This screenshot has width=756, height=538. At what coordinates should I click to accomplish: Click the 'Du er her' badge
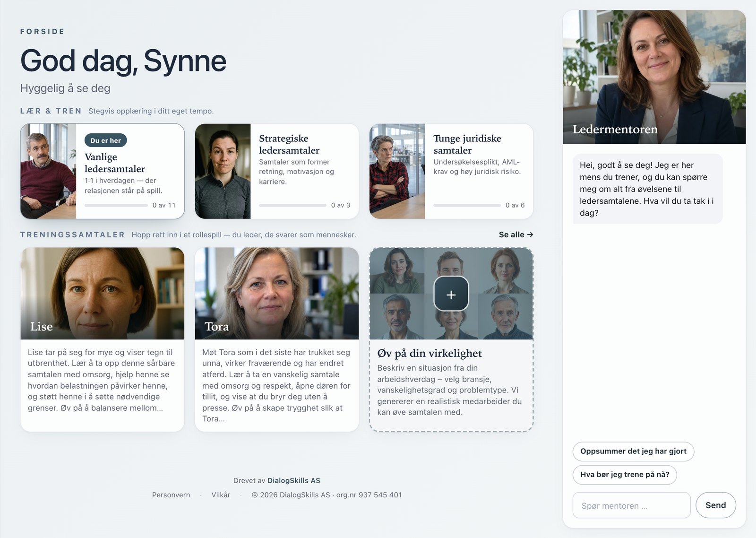(106, 140)
